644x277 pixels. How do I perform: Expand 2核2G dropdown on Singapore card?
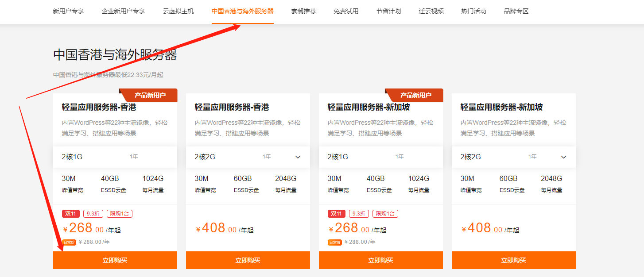point(514,157)
